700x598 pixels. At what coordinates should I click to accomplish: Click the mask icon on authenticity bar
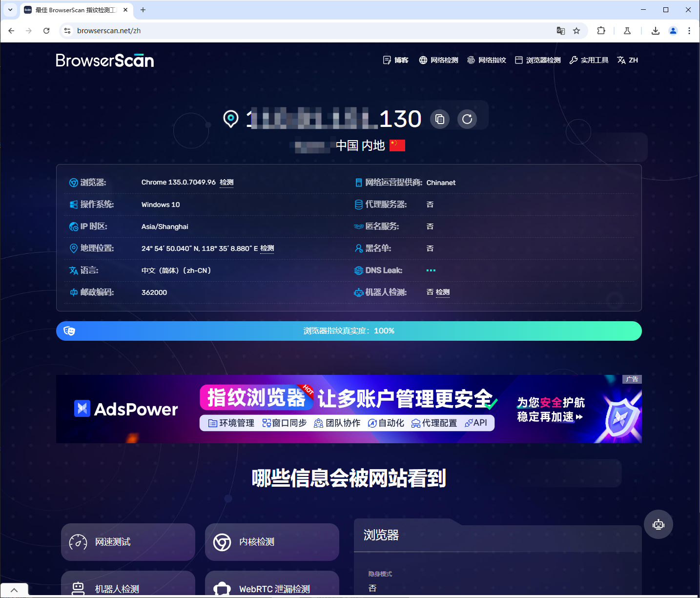pyautogui.click(x=69, y=331)
